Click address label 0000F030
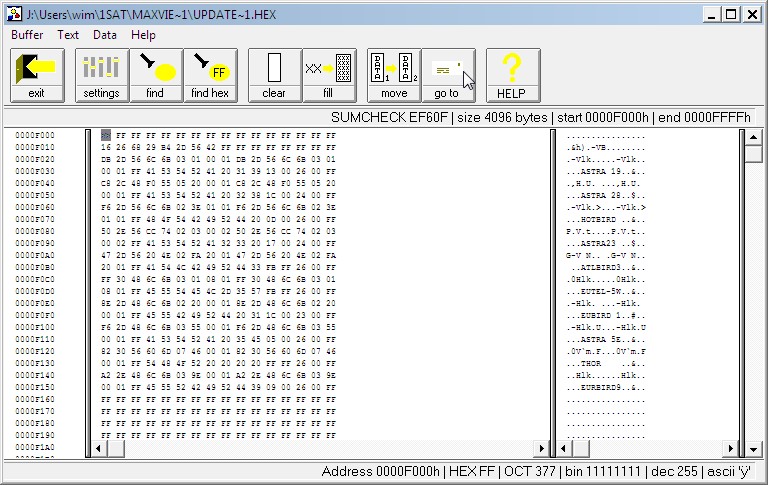Screen dimensions: 768x485 click(x=35, y=171)
